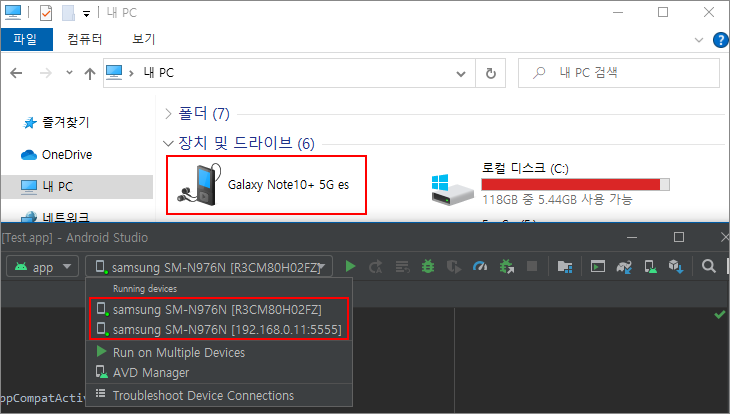This screenshot has width=730, height=414.
Task: Open the Run Anything toolbar icon
Action: click(598, 266)
